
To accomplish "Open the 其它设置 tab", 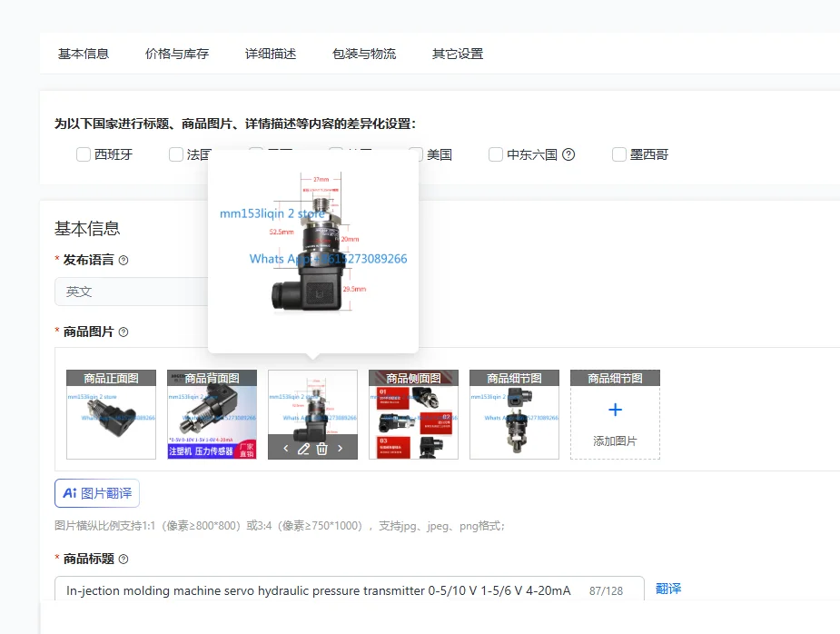I will pos(458,54).
